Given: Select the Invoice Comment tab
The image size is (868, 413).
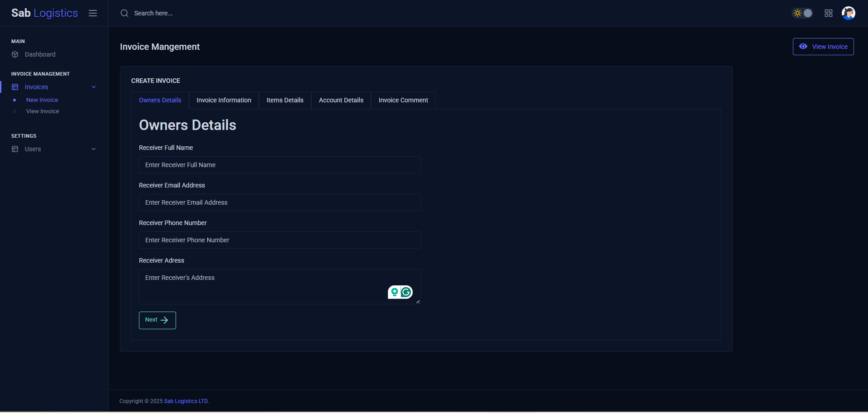Looking at the screenshot, I should [x=403, y=100].
